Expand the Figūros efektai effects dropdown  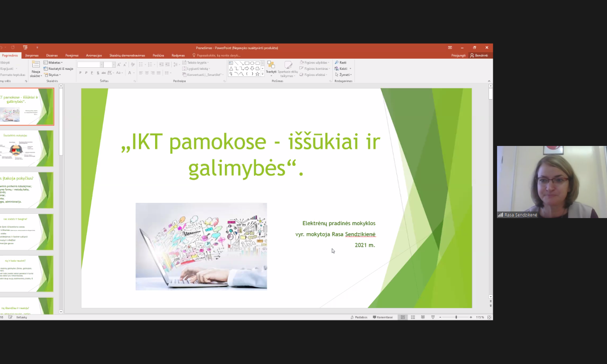(313, 75)
